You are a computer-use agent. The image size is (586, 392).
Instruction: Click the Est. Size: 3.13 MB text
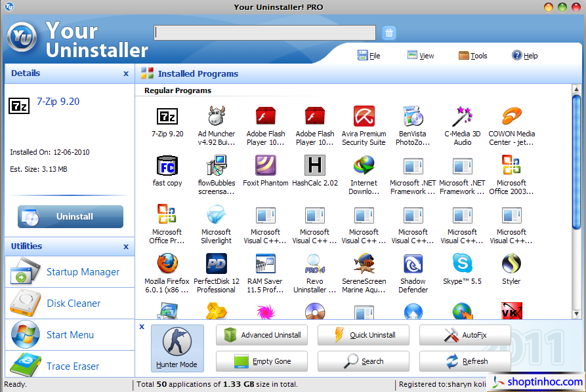(39, 169)
